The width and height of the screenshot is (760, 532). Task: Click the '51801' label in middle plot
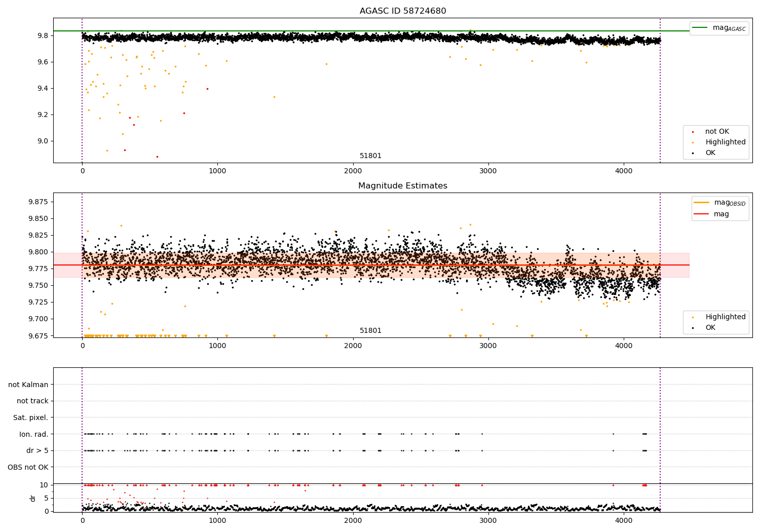(x=370, y=331)
